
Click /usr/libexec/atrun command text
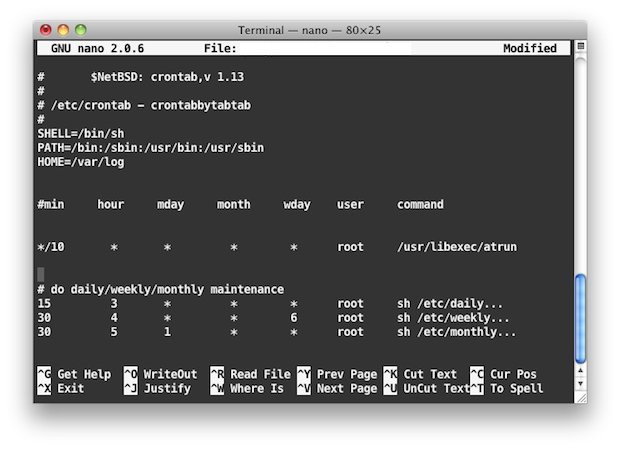click(x=457, y=247)
